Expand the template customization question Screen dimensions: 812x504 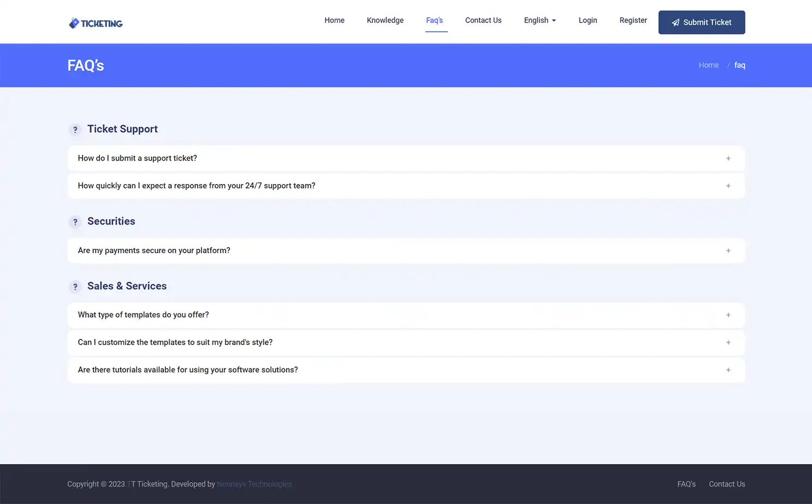(728, 342)
